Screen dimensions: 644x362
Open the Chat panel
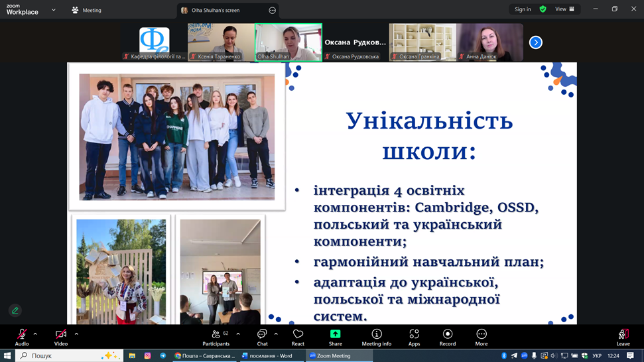tap(262, 337)
